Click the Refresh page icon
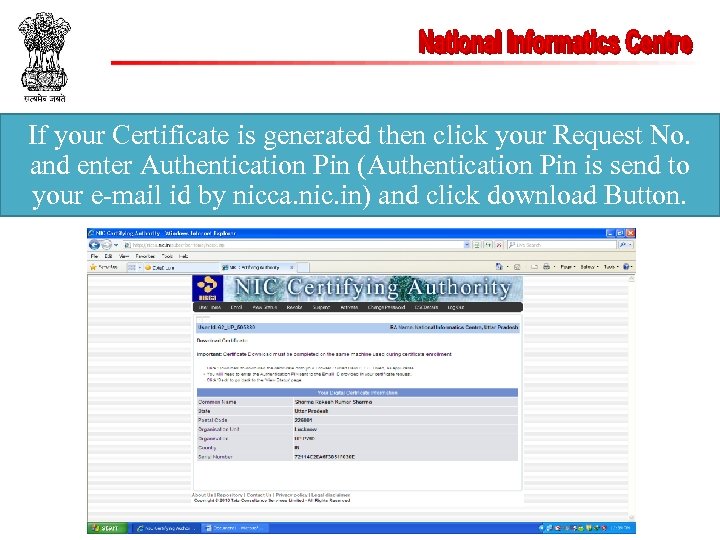 (x=488, y=245)
